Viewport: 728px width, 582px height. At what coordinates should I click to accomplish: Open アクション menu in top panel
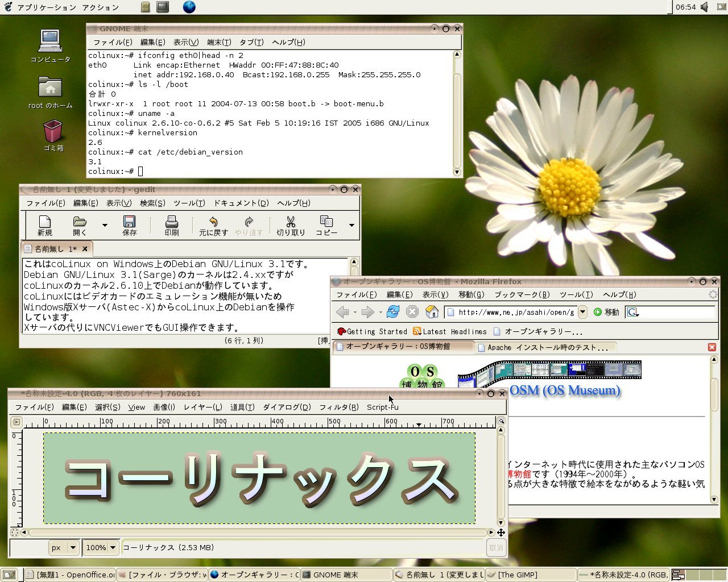tap(101, 7)
